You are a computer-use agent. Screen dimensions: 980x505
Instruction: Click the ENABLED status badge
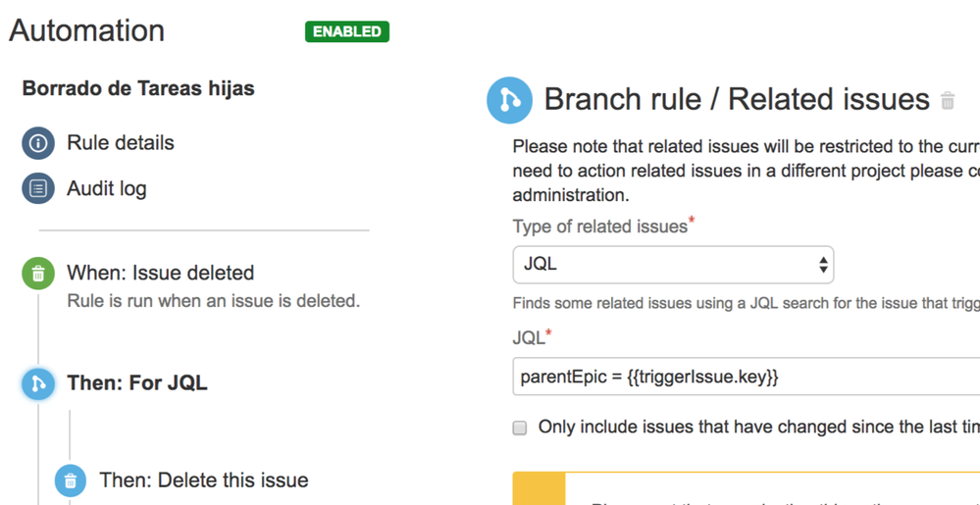coord(347,32)
